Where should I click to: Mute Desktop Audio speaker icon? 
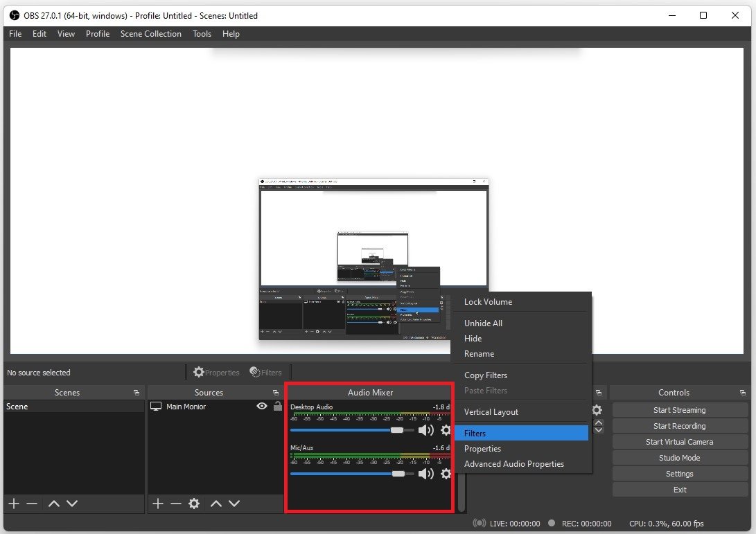pos(425,430)
